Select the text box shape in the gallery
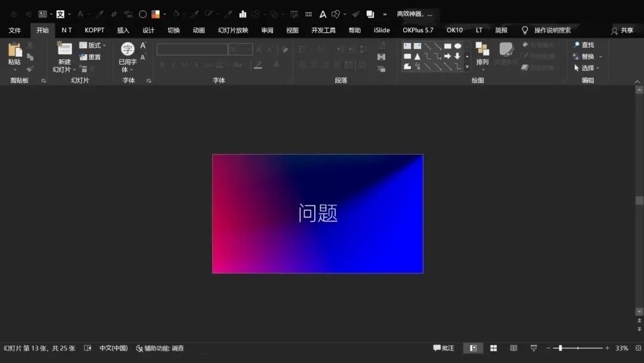Viewport: 644px width, 363px height. tap(407, 46)
